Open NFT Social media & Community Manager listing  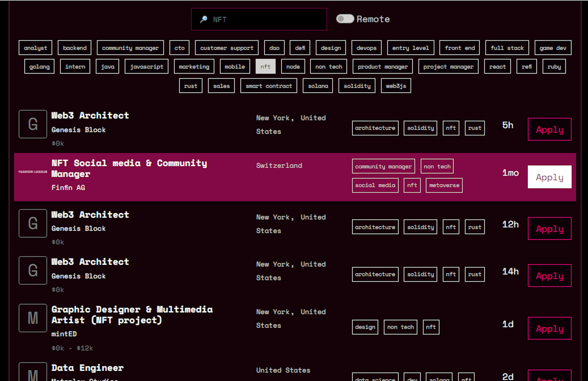(129, 168)
